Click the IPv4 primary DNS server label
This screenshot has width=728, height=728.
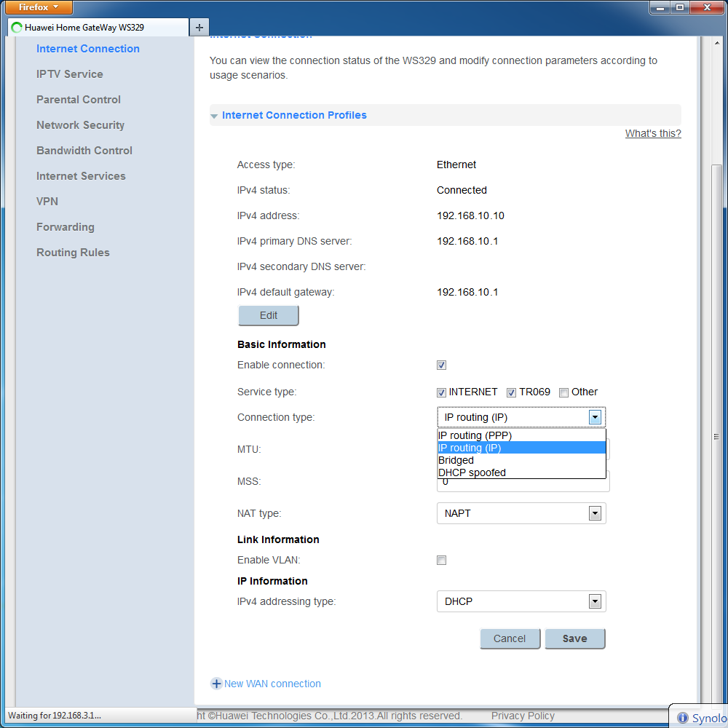coord(294,242)
